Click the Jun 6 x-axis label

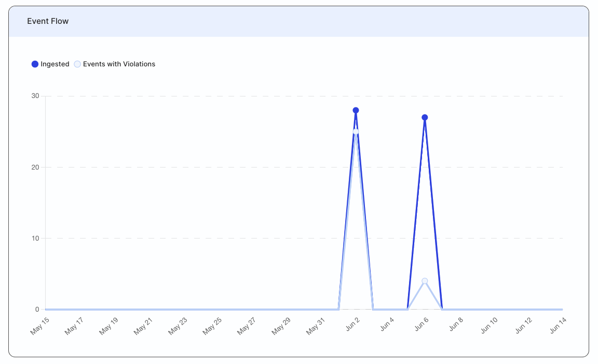[x=422, y=324]
